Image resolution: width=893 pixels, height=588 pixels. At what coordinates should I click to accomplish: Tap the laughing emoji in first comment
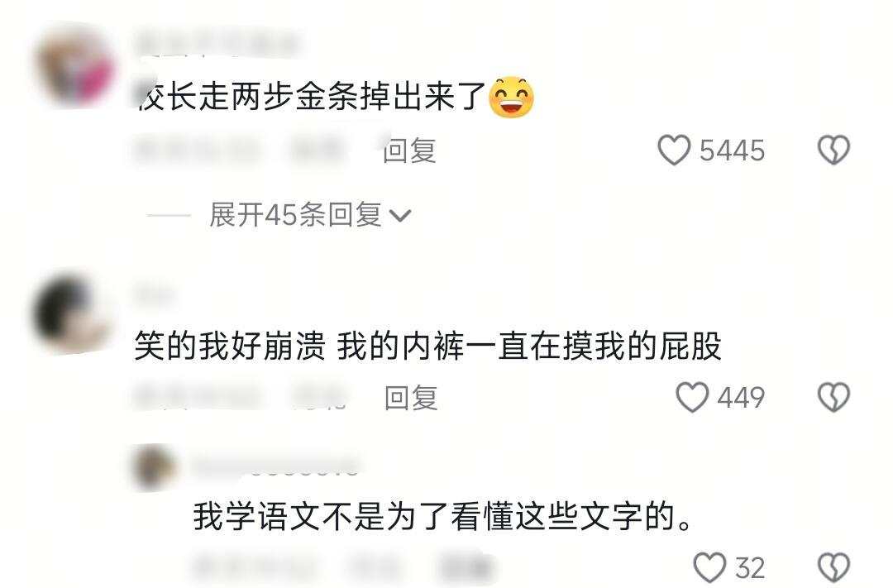point(512,97)
